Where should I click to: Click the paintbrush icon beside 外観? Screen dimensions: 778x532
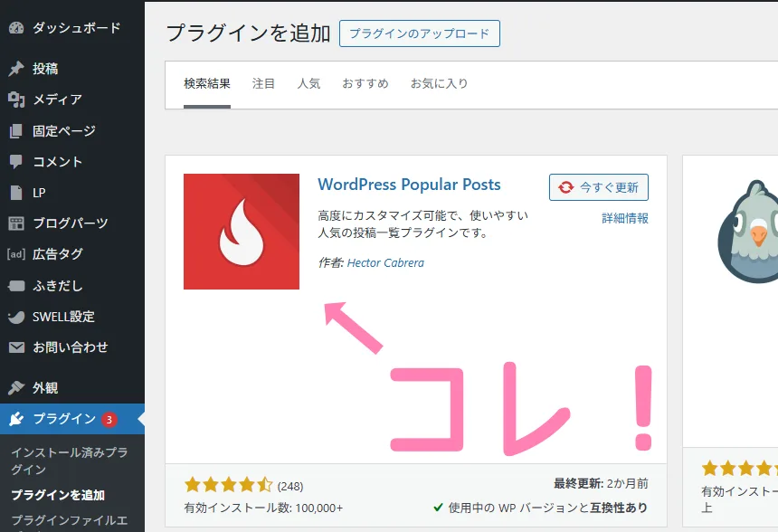click(16, 387)
